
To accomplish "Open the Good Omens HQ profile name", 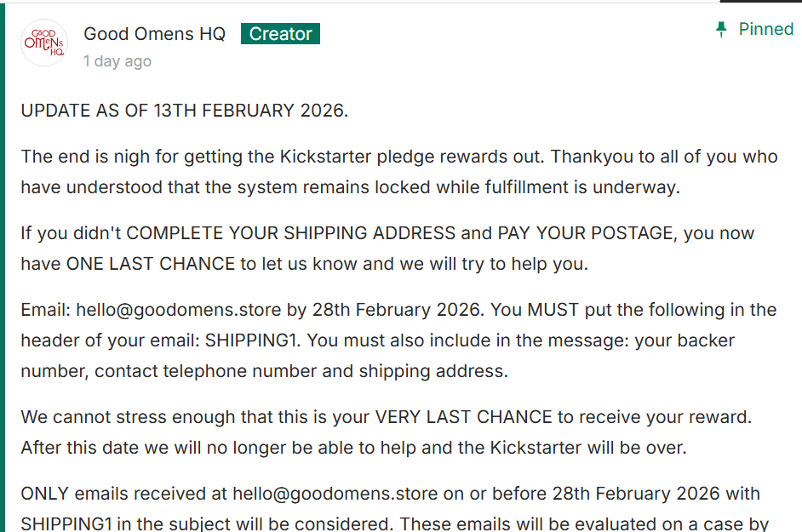I will coord(154,34).
